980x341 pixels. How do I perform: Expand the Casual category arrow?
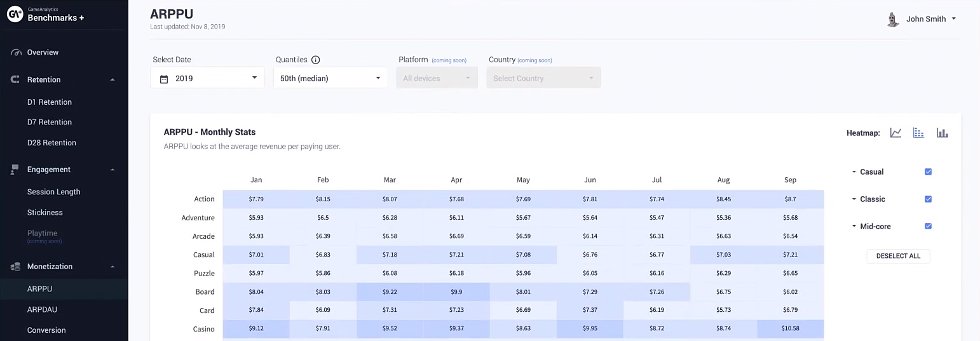pos(854,172)
